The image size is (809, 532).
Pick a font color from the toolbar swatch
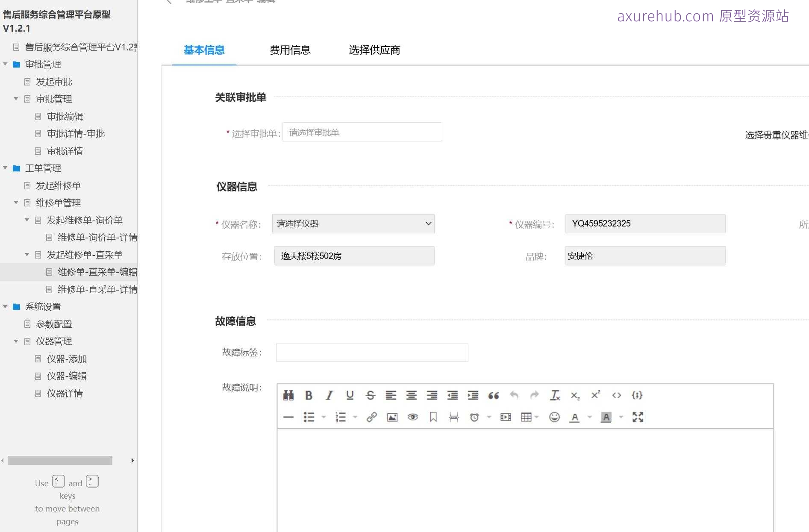575,417
